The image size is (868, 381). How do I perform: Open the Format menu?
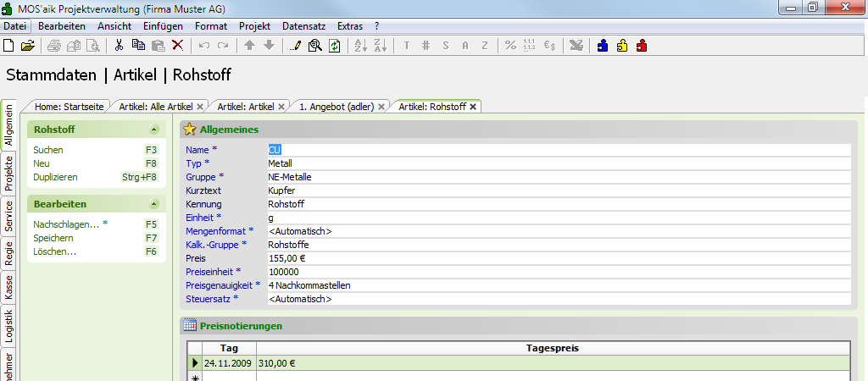[x=211, y=26]
